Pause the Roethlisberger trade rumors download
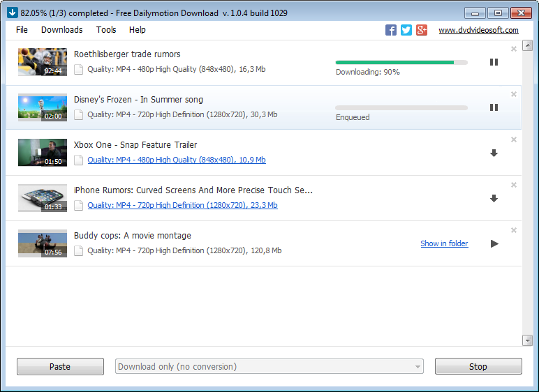 pos(494,62)
